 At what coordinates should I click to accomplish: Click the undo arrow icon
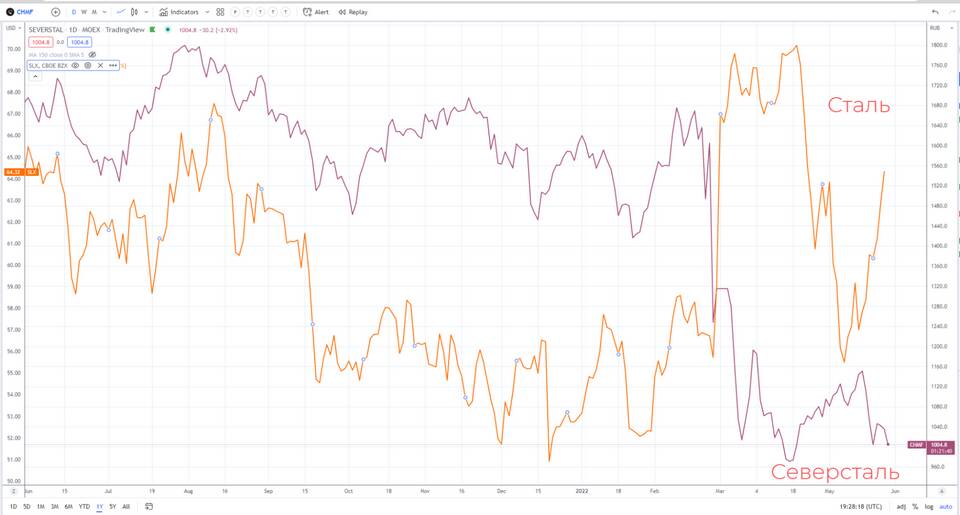pos(935,12)
